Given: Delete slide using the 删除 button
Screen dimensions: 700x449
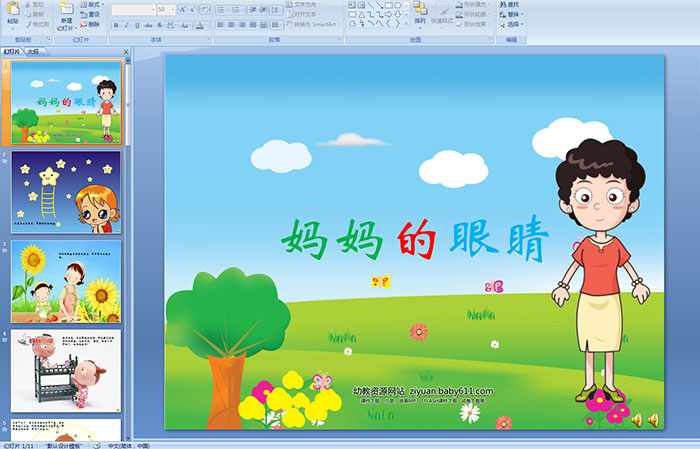Looking at the screenshot, I should coord(90,24).
